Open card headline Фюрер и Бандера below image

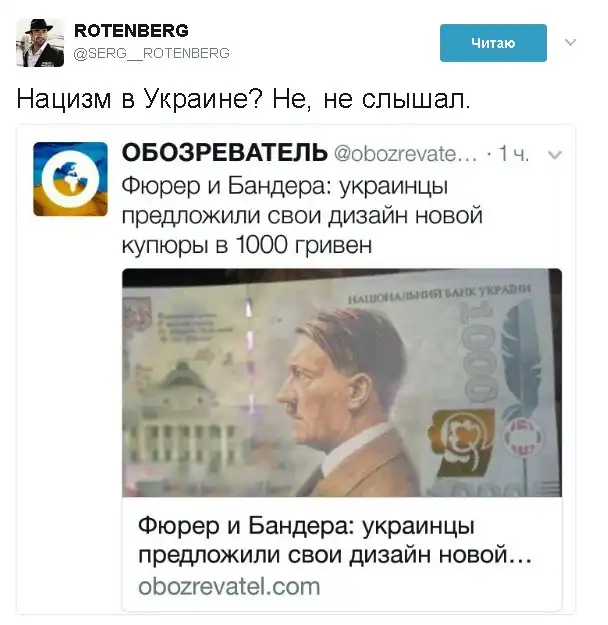coord(334,540)
